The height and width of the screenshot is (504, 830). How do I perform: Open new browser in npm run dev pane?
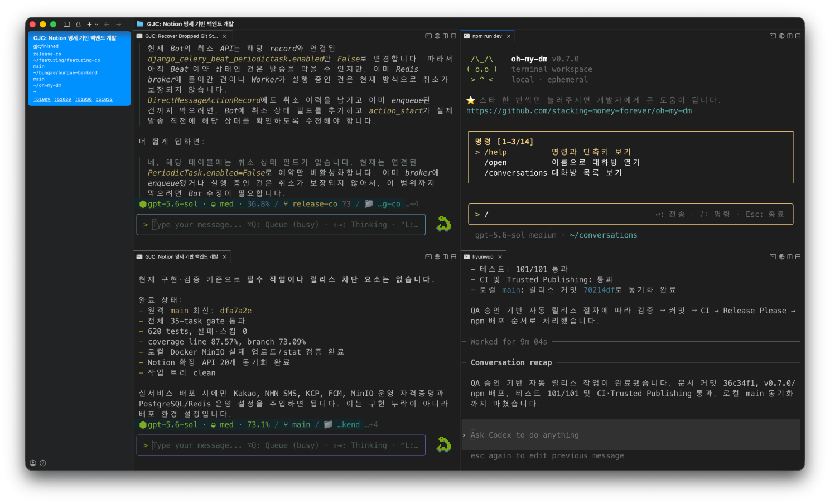tap(781, 36)
